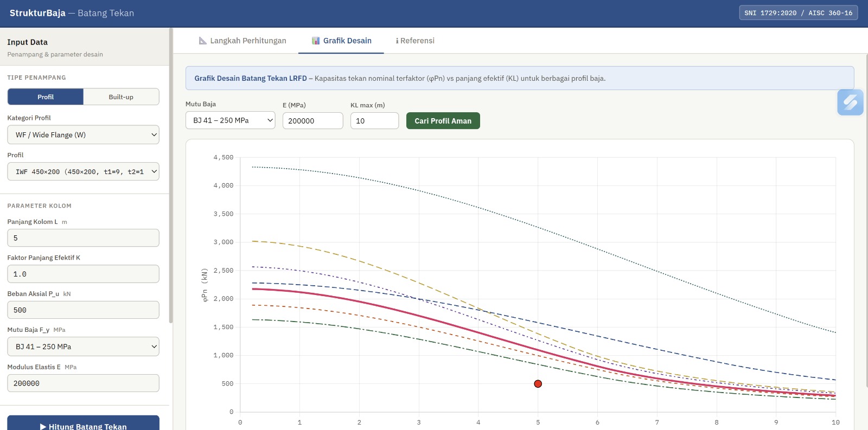868x430 pixels.
Task: Click the StrukturBaja app title
Action: coord(37,13)
